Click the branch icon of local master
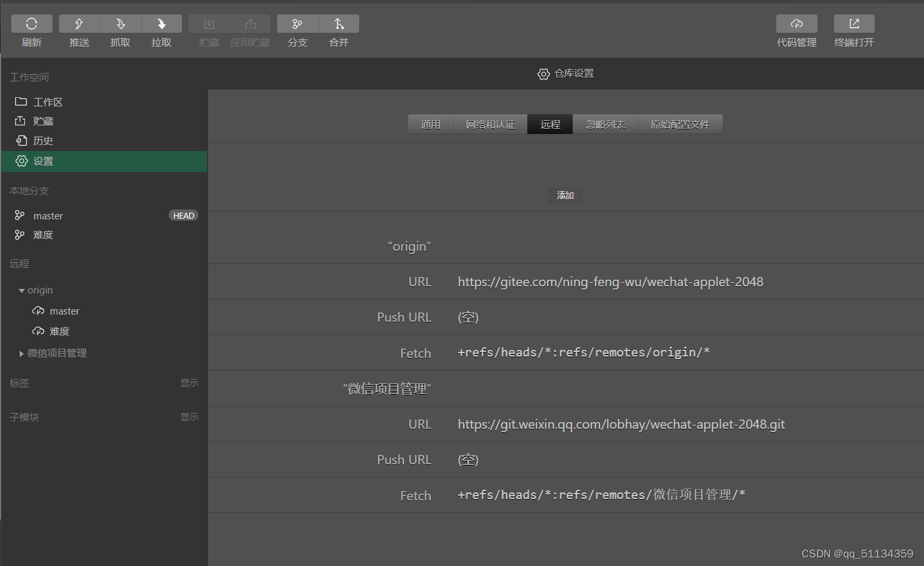The image size is (924, 566). [20, 215]
